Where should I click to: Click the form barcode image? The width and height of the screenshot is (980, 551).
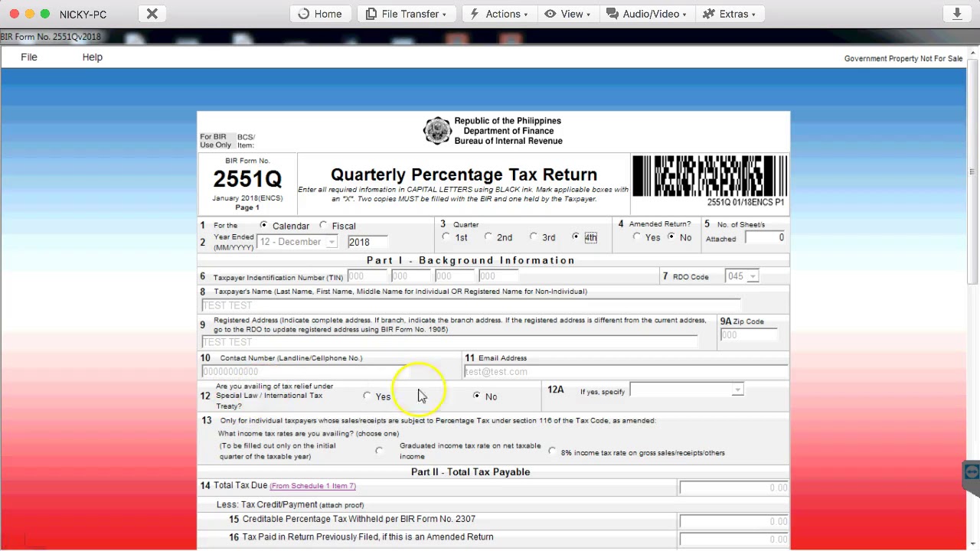point(709,176)
